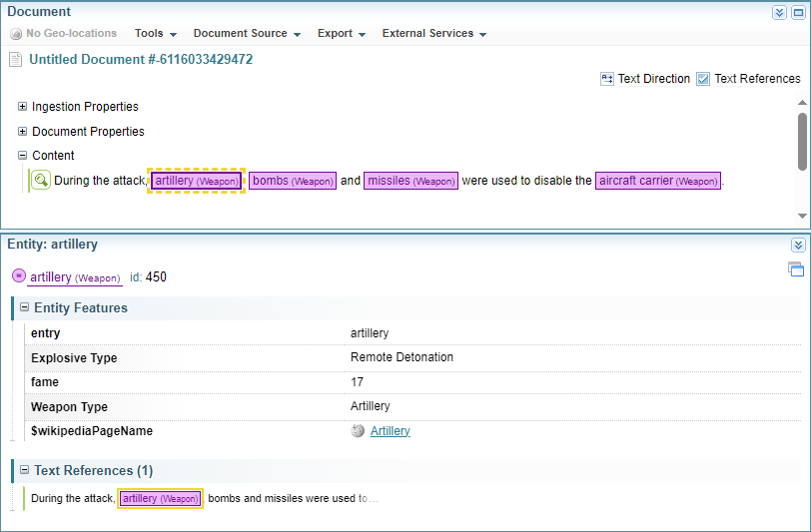Collapse the Entity Features section

[25, 308]
